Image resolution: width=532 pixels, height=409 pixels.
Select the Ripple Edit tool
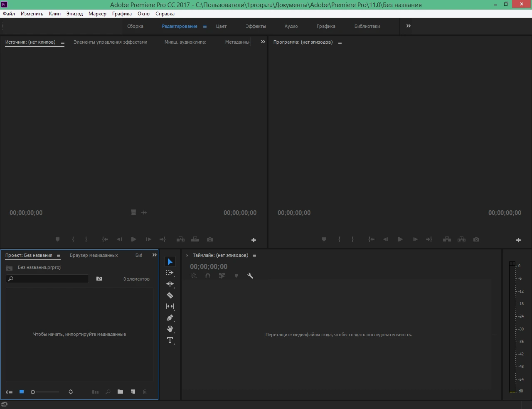click(170, 284)
